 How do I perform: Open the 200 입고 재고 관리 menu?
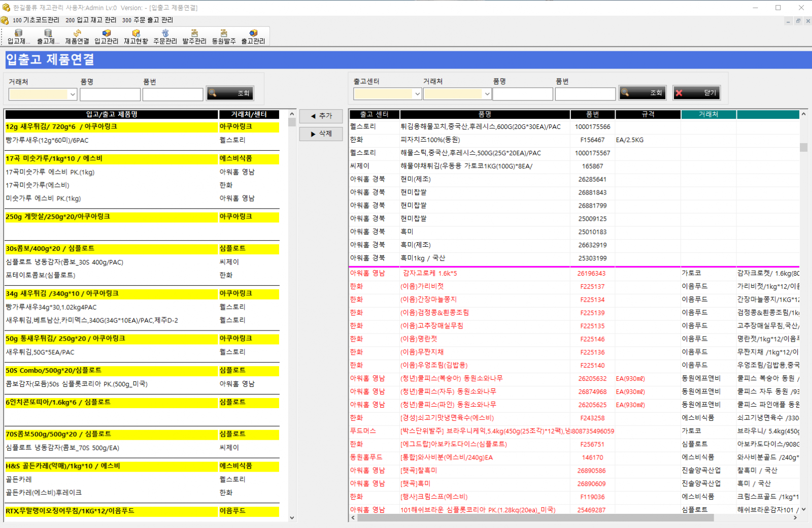[x=91, y=20]
